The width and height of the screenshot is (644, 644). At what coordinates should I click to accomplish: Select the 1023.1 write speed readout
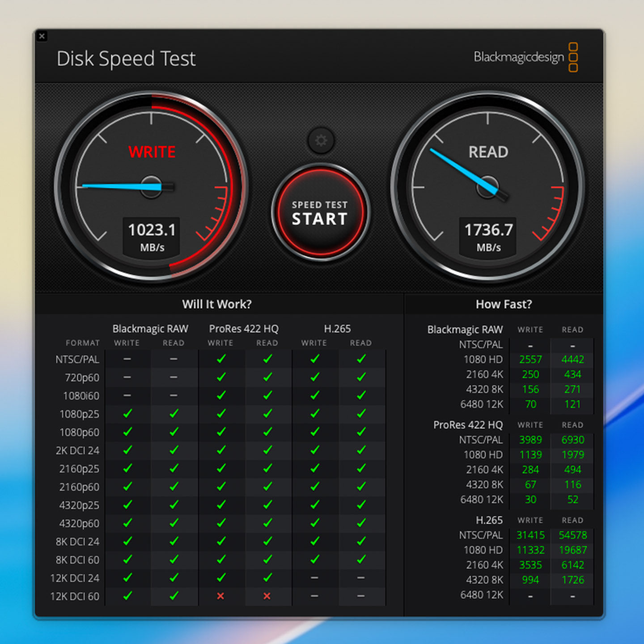[x=152, y=230]
